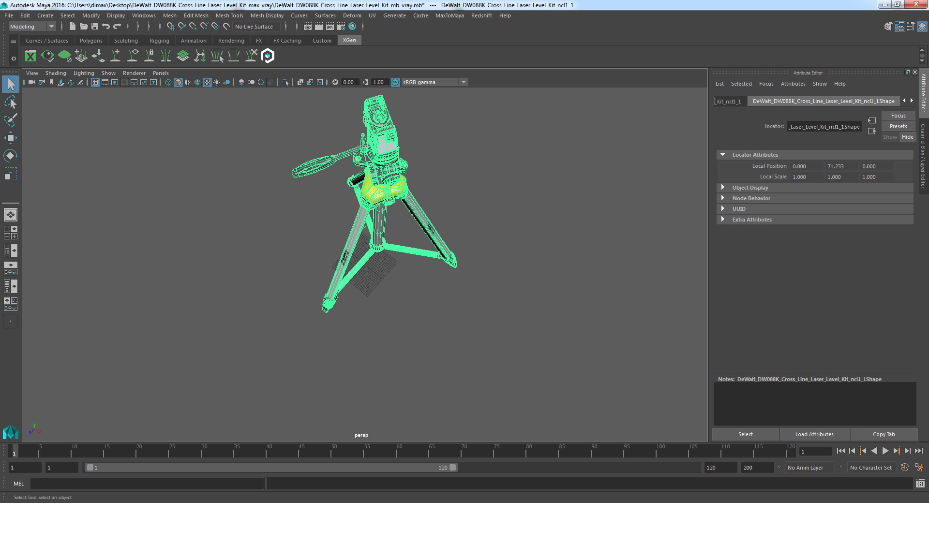Toggle textured display checker icon

207,82
